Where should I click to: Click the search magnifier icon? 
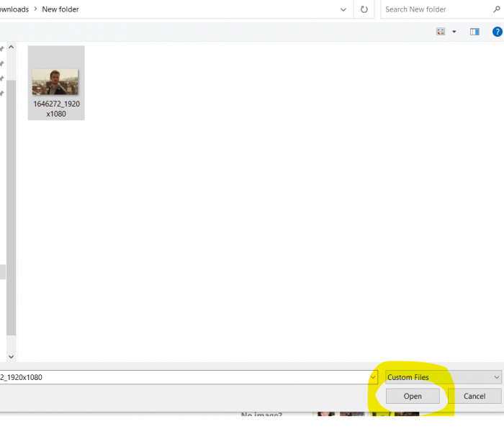(497, 9)
